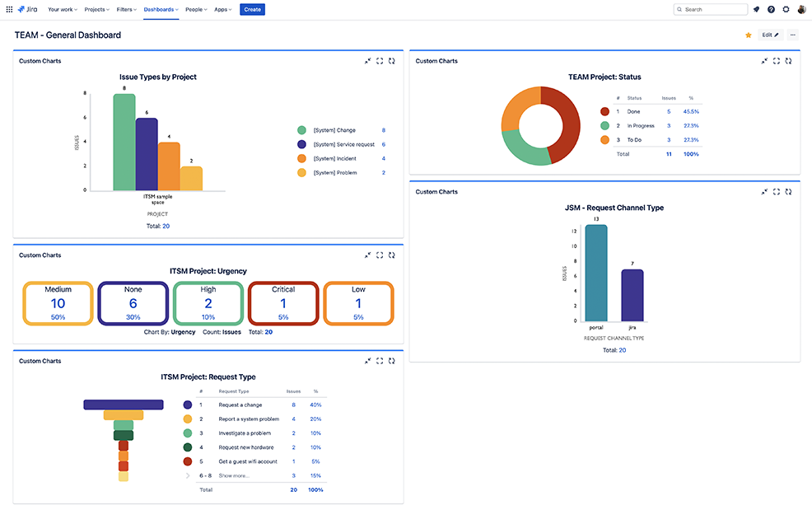Click the Search input field
Image resolution: width=812 pixels, height=524 pixels.
click(x=711, y=9)
